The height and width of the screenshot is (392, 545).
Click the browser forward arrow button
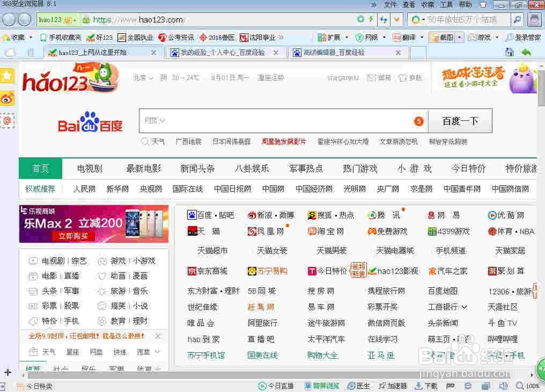tap(25, 20)
